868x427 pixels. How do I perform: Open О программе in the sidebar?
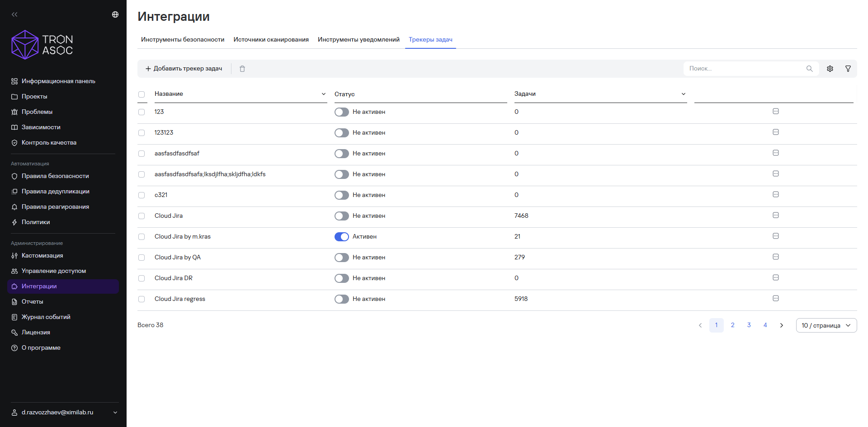pos(63,348)
